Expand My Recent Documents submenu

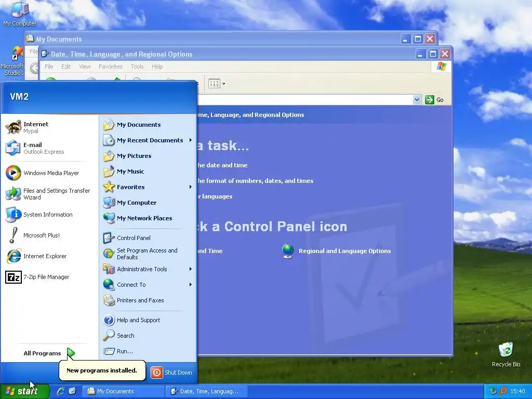(x=148, y=140)
